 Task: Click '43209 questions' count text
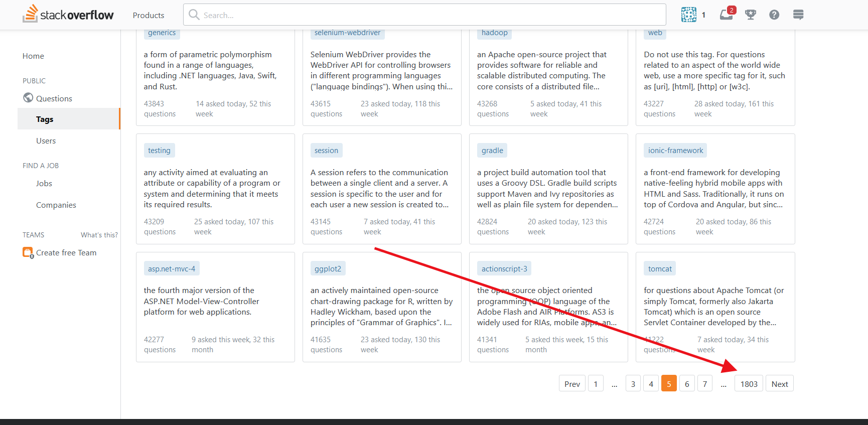(x=160, y=227)
